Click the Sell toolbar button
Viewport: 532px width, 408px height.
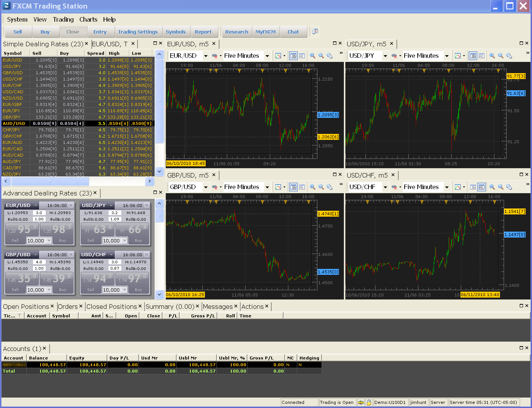(18, 32)
